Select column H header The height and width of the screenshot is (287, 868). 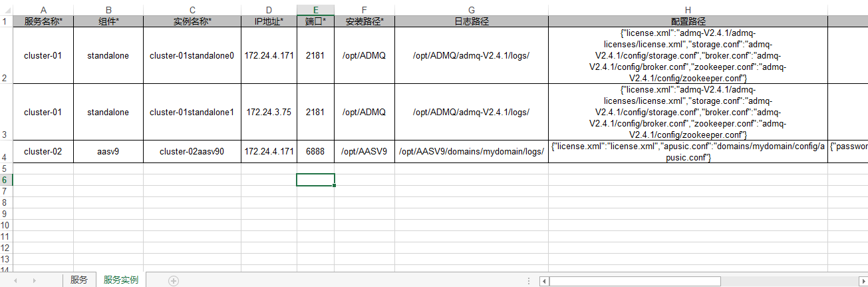(688, 10)
